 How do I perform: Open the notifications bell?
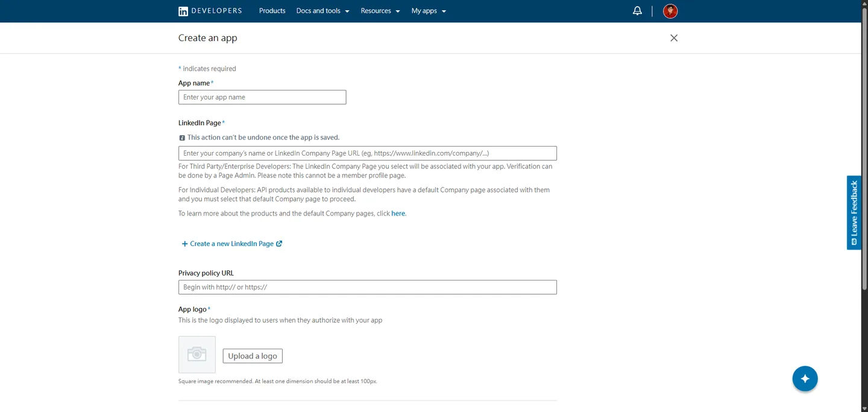tap(637, 11)
